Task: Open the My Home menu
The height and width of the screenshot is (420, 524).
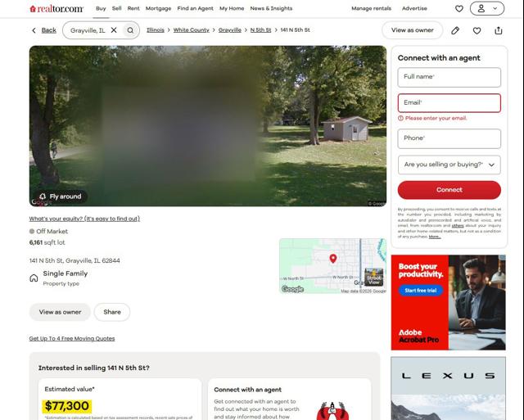Action: [x=232, y=8]
